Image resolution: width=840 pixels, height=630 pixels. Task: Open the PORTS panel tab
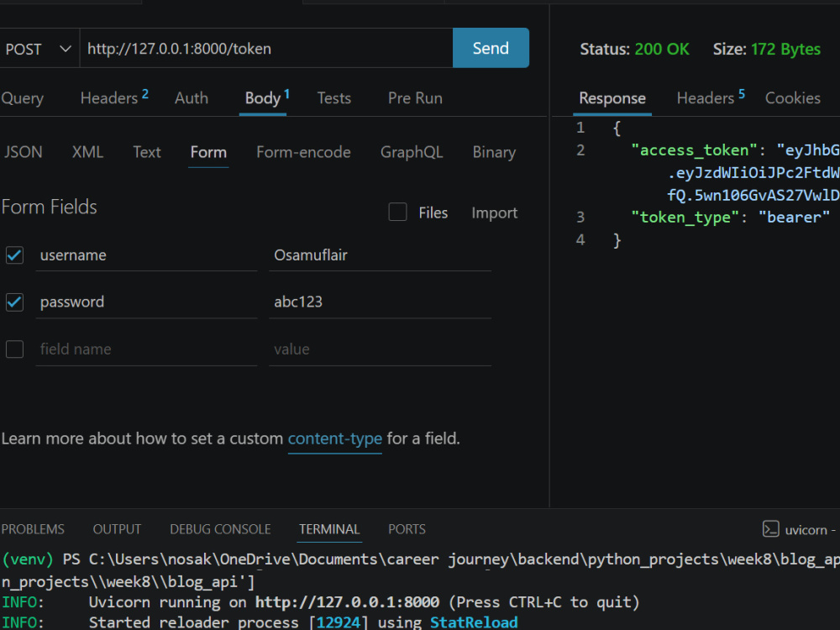(407, 529)
